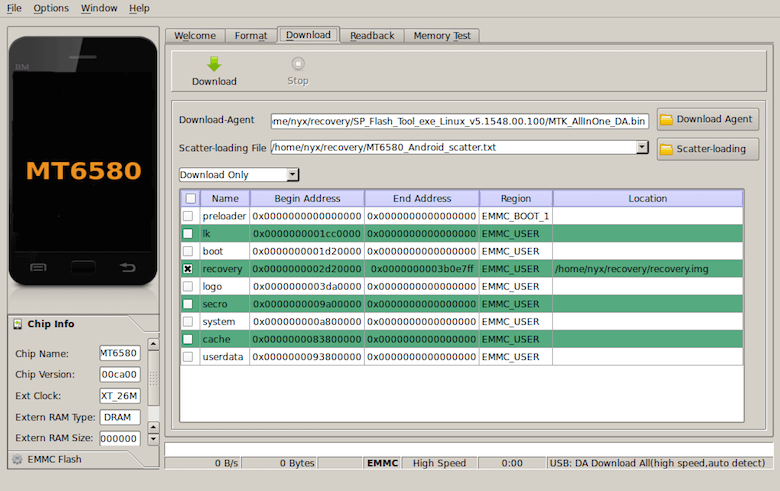
Task: Click the Chip Info scroll down arrow
Action: click(154, 438)
